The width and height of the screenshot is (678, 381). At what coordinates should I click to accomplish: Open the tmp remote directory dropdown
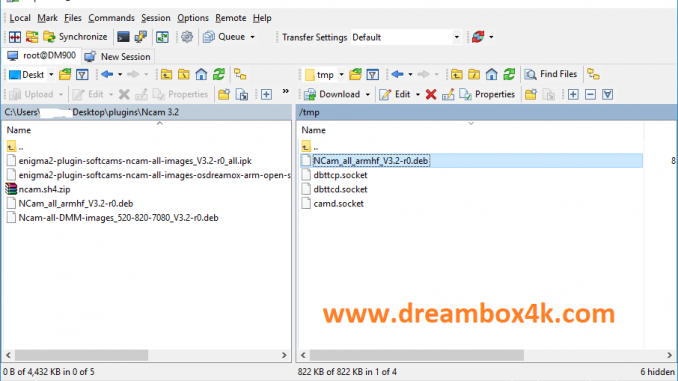(341, 74)
